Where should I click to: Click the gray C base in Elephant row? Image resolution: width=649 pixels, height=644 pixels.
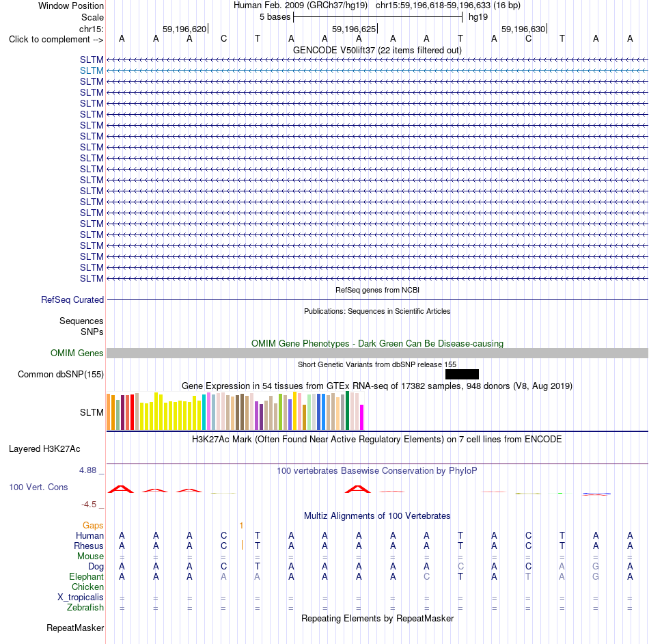426,576
